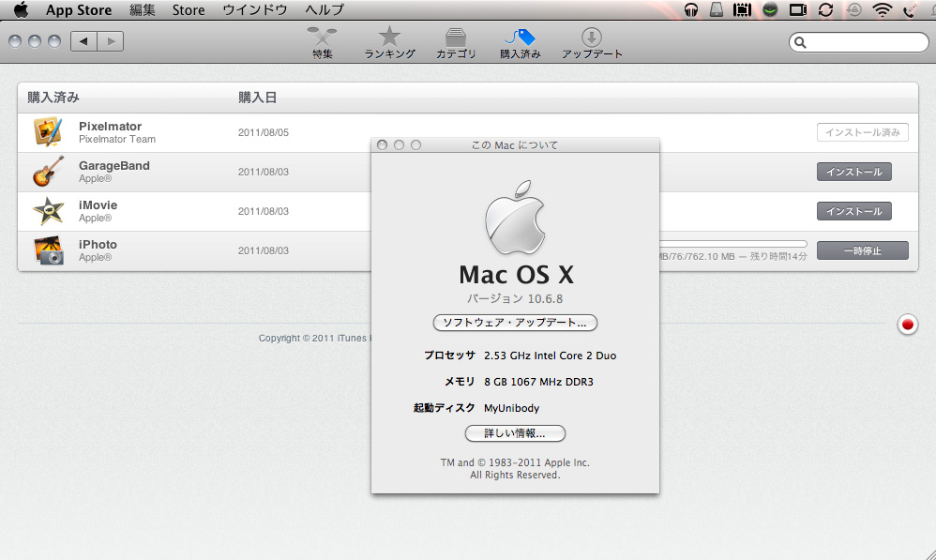936x560 pixels.
Task: Go forward with the right arrow button
Action: [x=111, y=41]
